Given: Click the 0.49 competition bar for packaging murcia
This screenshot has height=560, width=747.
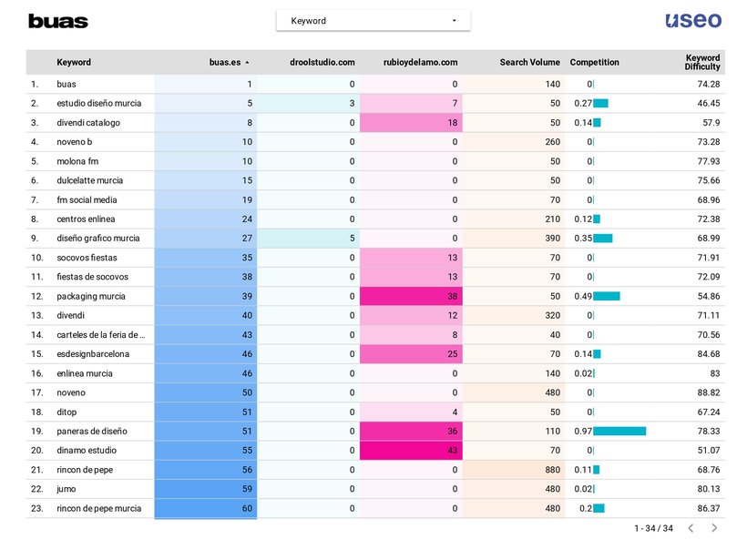Looking at the screenshot, I should click(607, 296).
